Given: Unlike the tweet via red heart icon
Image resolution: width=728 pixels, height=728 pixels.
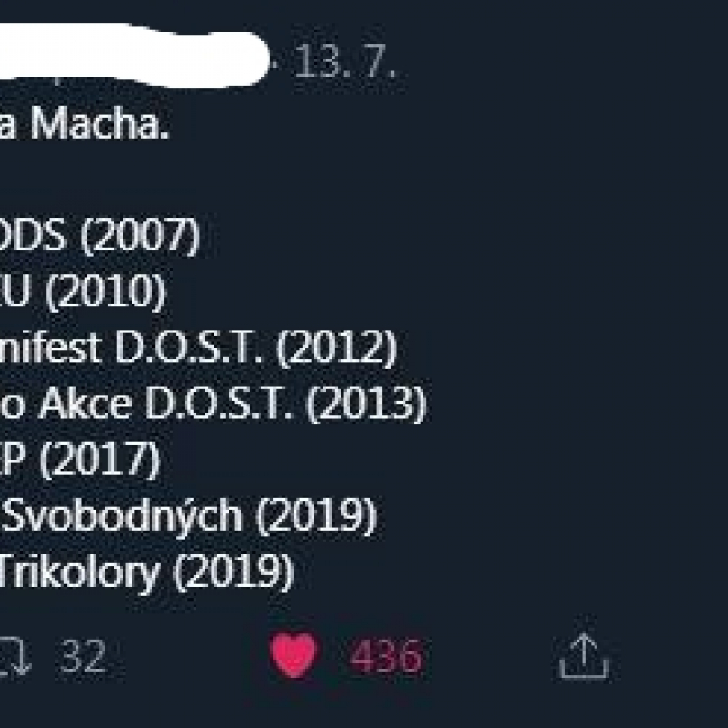Looking at the screenshot, I should tap(294, 655).
